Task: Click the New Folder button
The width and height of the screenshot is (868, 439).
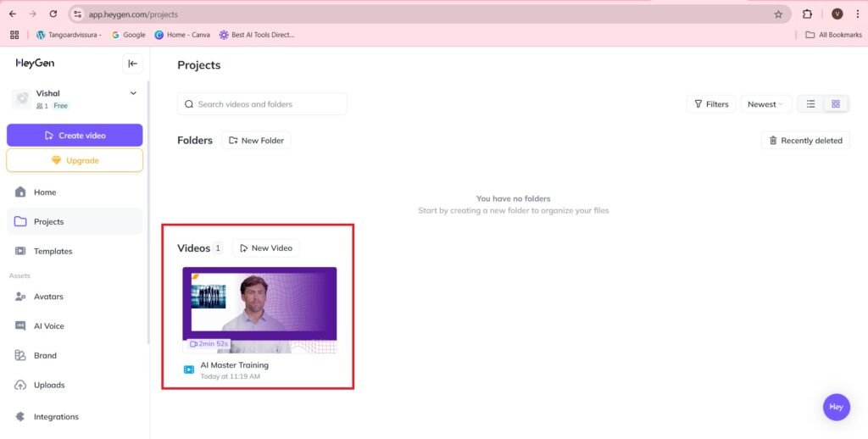Action: click(x=256, y=140)
